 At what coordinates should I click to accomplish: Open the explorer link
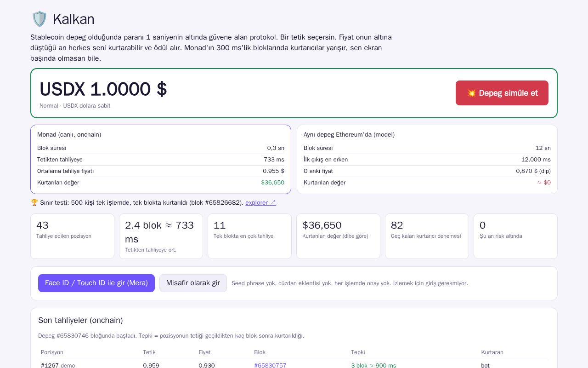coord(260,202)
